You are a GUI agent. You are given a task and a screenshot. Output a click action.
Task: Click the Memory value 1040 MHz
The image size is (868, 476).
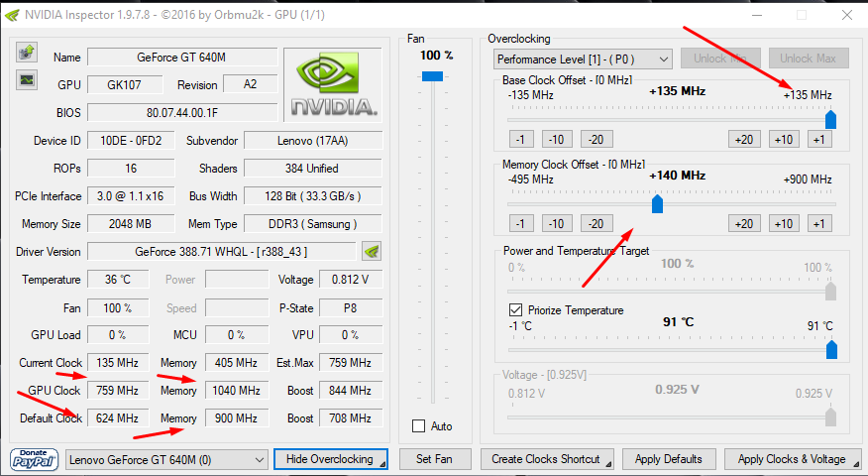pos(237,390)
